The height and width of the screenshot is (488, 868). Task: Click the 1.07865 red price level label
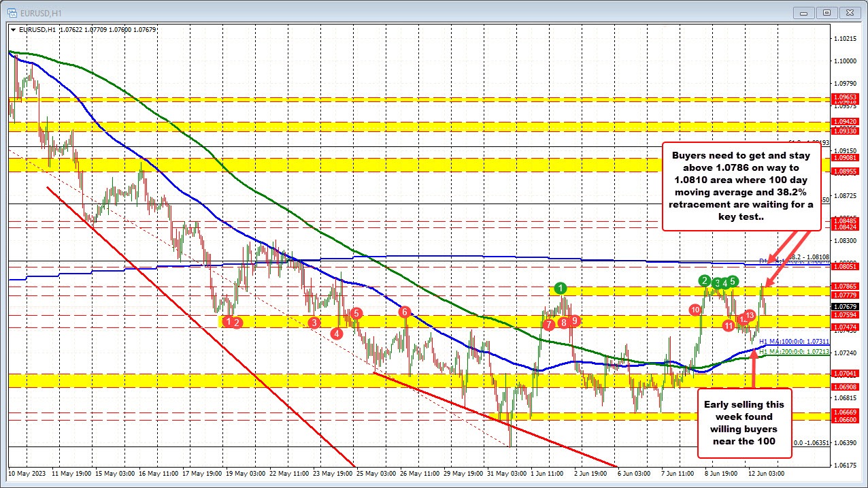tap(844, 287)
